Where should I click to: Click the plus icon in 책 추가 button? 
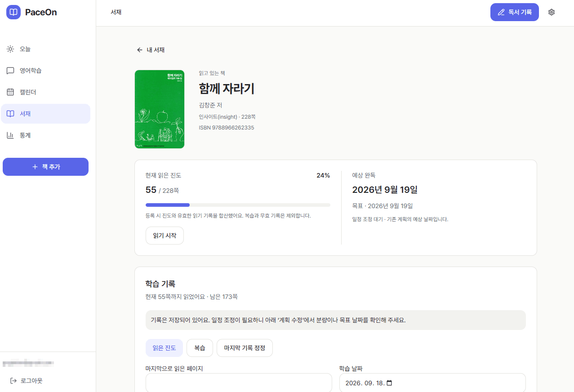pyautogui.click(x=35, y=167)
